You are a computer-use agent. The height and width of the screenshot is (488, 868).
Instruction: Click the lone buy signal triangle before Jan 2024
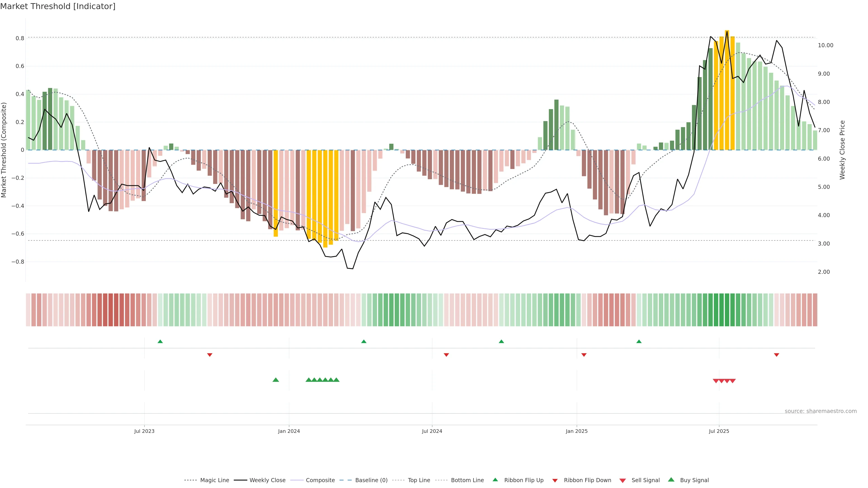(x=276, y=380)
